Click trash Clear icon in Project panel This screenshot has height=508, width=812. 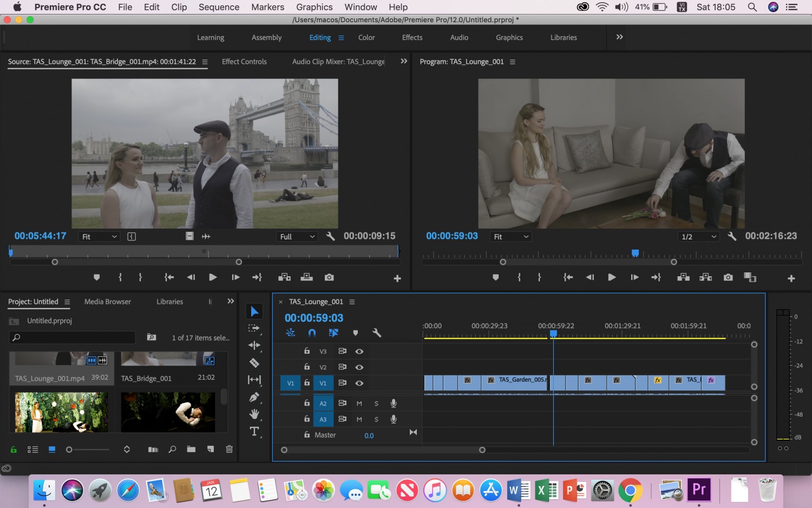click(x=229, y=449)
